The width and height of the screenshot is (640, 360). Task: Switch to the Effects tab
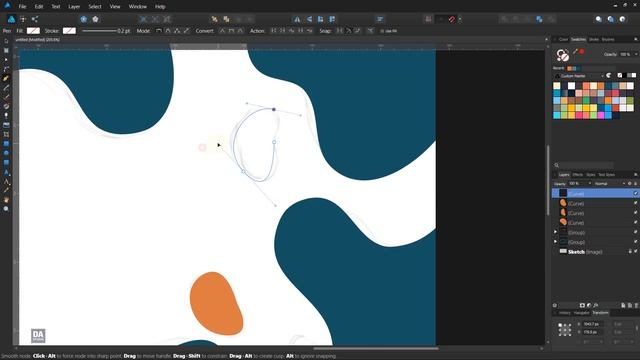pyautogui.click(x=578, y=175)
